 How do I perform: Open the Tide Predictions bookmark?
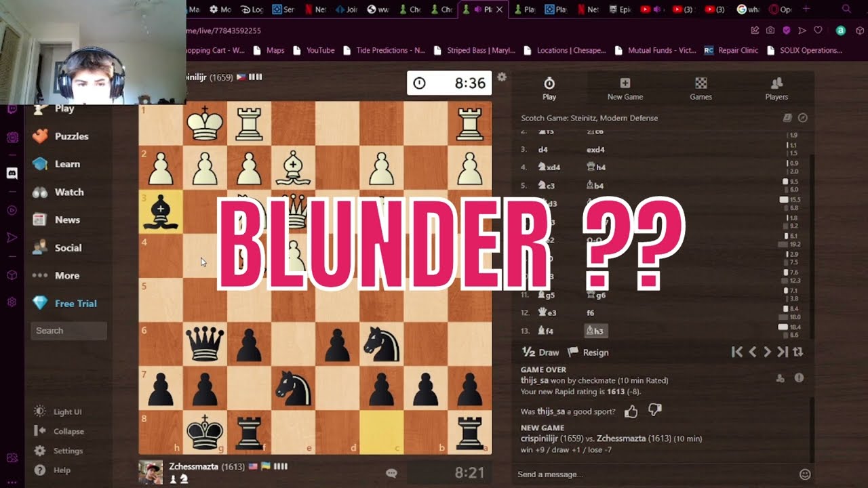pyautogui.click(x=385, y=50)
